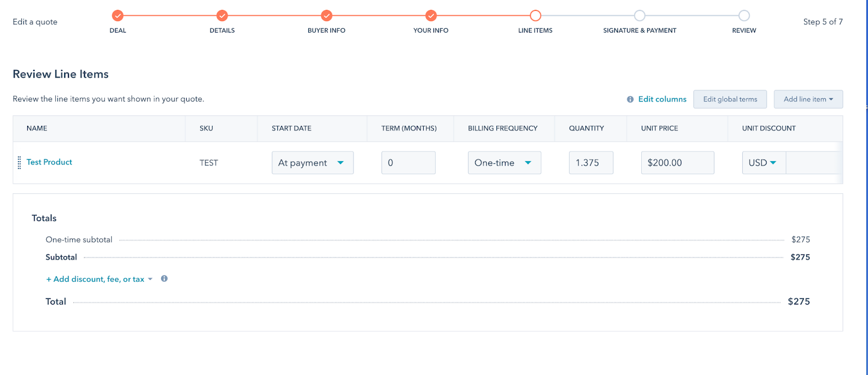Viewport: 868px width, 375px height.
Task: Open the USD unit discount currency dropdown
Action: (764, 163)
